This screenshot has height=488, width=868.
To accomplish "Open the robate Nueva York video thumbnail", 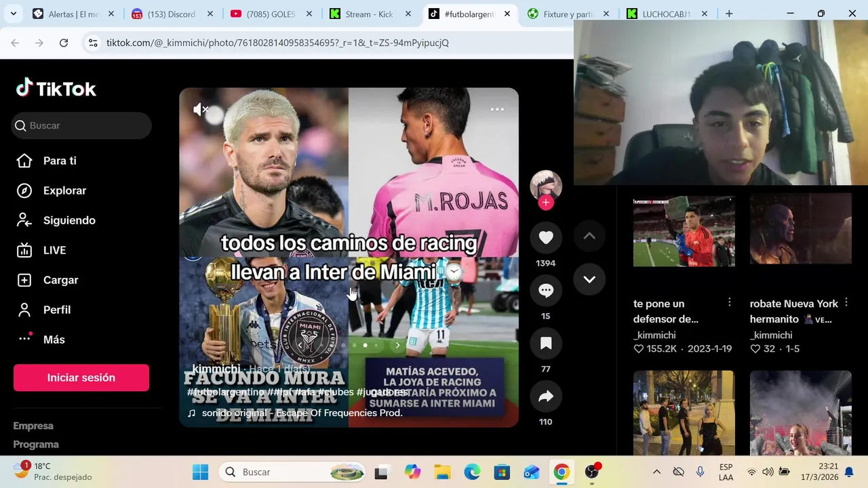I will [801, 228].
